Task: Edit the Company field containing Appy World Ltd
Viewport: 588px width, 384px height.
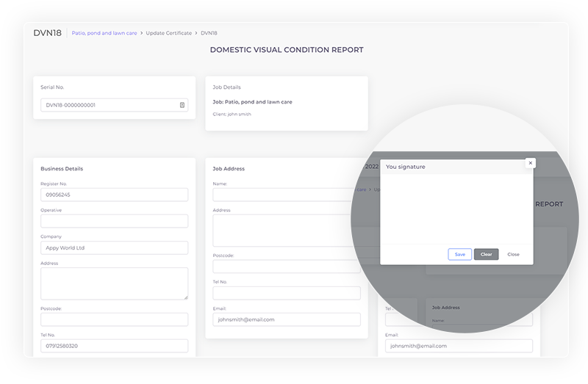Action: pyautogui.click(x=114, y=247)
